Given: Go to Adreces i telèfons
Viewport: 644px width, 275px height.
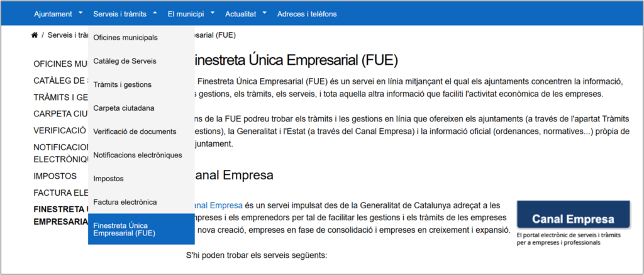Looking at the screenshot, I should [307, 14].
